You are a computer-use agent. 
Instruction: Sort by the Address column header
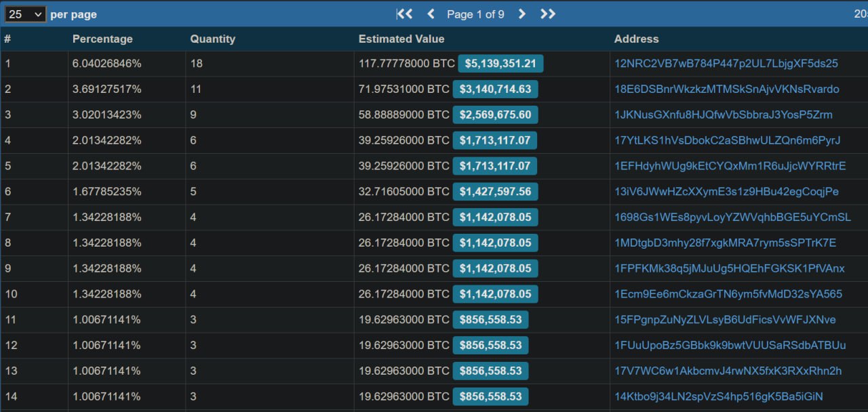636,39
